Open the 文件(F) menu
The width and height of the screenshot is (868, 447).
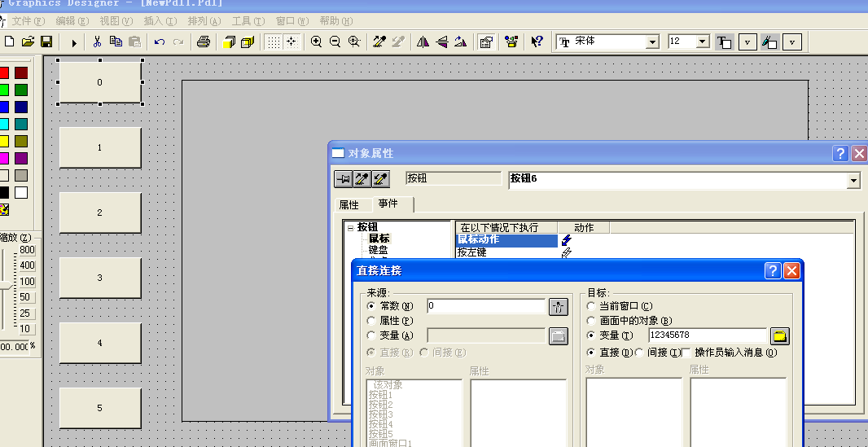(x=28, y=21)
